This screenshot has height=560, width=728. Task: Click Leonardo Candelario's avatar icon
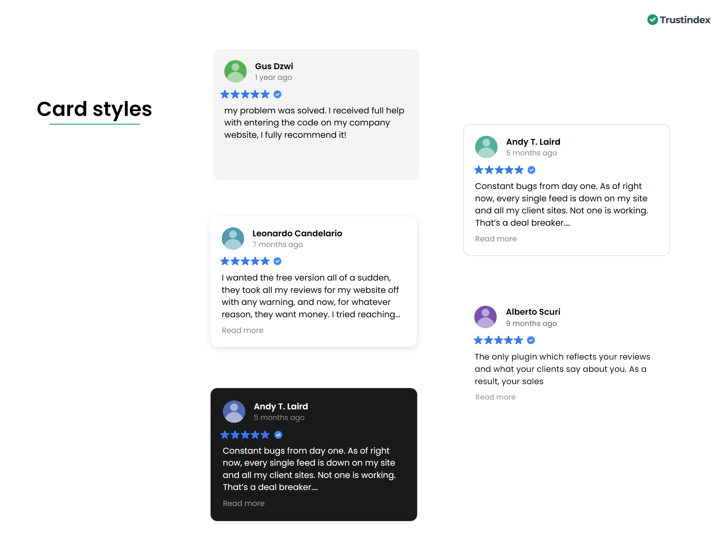point(233,238)
